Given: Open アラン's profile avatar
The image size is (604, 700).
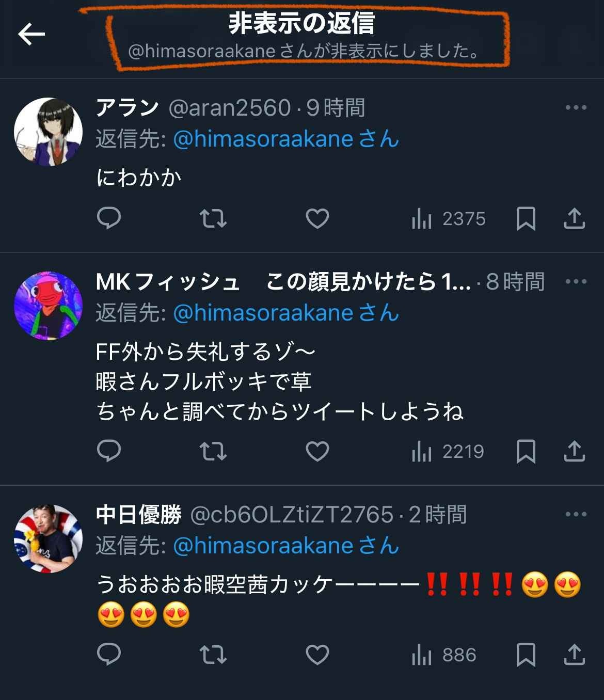Looking at the screenshot, I should coord(48,132).
